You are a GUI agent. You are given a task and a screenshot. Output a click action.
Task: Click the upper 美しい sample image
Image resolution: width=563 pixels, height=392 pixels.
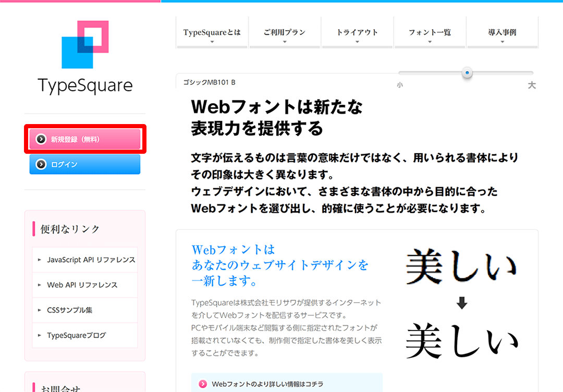coord(462,266)
